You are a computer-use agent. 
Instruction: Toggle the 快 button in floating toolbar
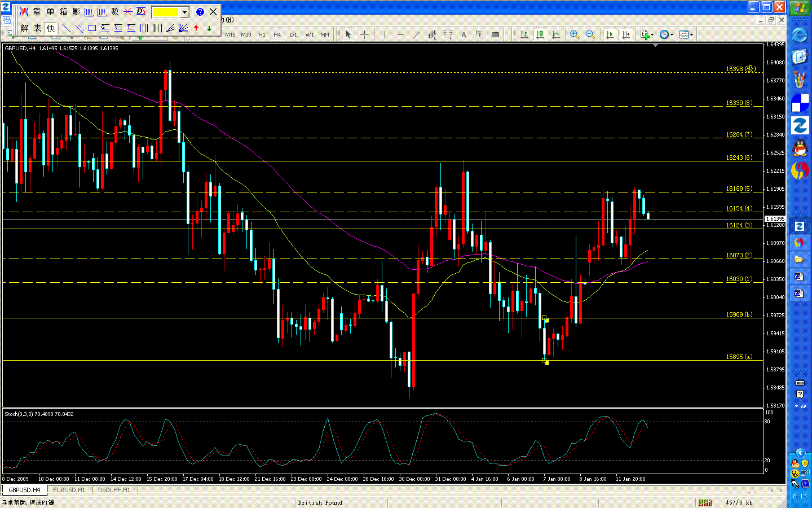(x=51, y=28)
